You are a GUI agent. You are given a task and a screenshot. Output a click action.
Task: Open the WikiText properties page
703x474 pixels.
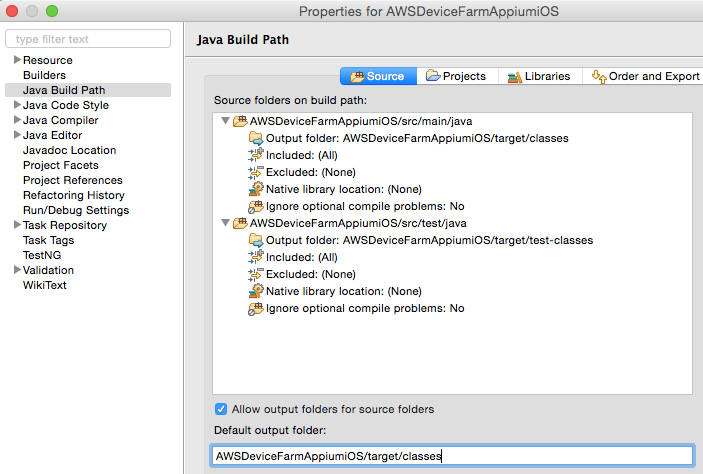pos(44,285)
